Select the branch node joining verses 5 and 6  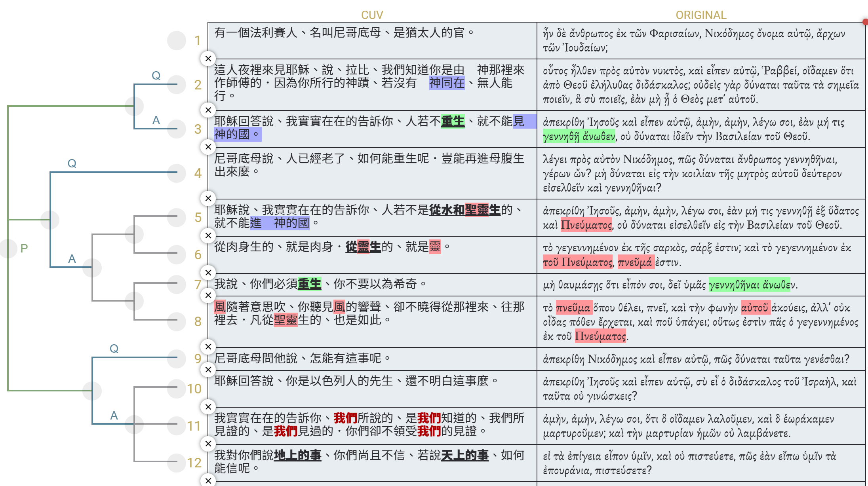(x=134, y=234)
